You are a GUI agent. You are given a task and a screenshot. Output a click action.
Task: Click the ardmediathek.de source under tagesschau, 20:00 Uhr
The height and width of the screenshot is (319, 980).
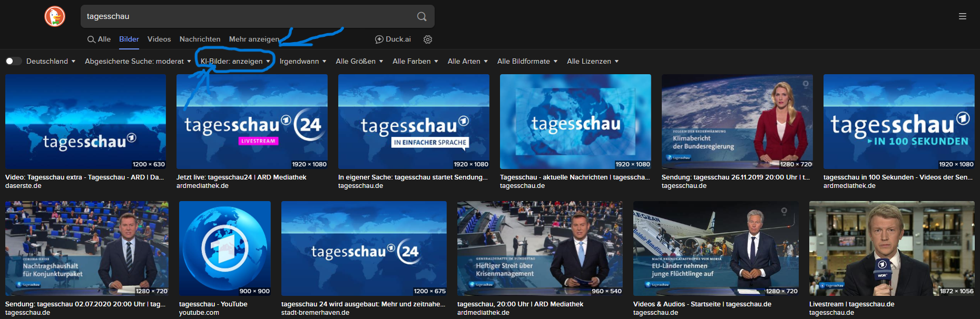483,313
